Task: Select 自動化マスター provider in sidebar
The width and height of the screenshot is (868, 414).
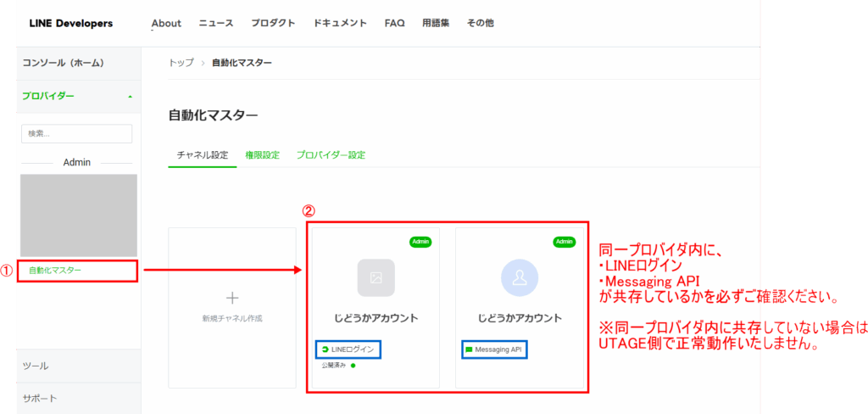Action: tap(55, 271)
